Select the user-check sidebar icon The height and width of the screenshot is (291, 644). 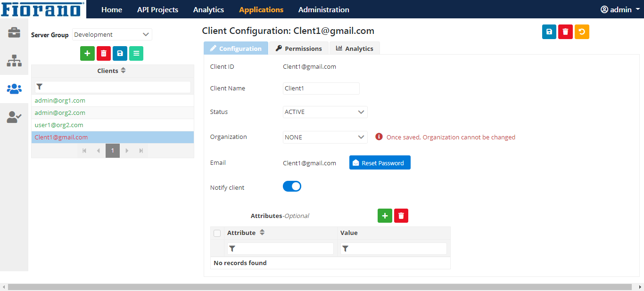(14, 117)
